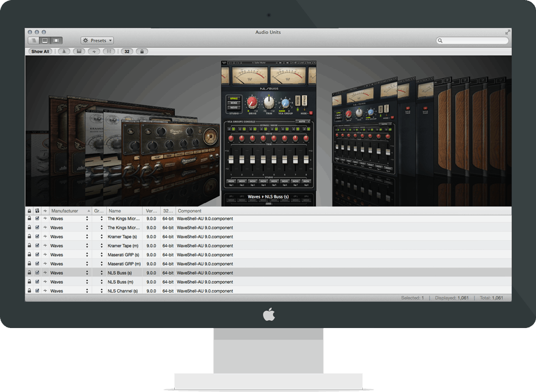Filter by locked plug-ins padlock button
The width and height of the screenshot is (536, 392).
tap(142, 51)
